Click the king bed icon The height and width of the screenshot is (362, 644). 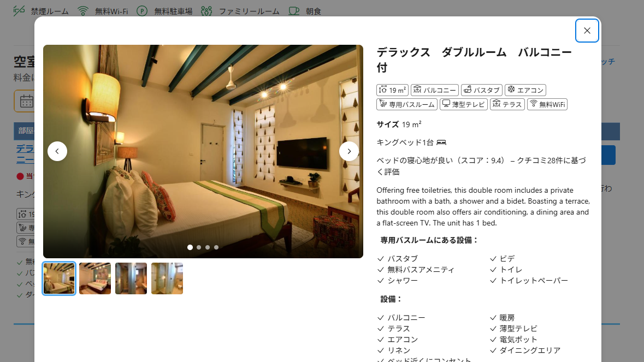pos(441,143)
